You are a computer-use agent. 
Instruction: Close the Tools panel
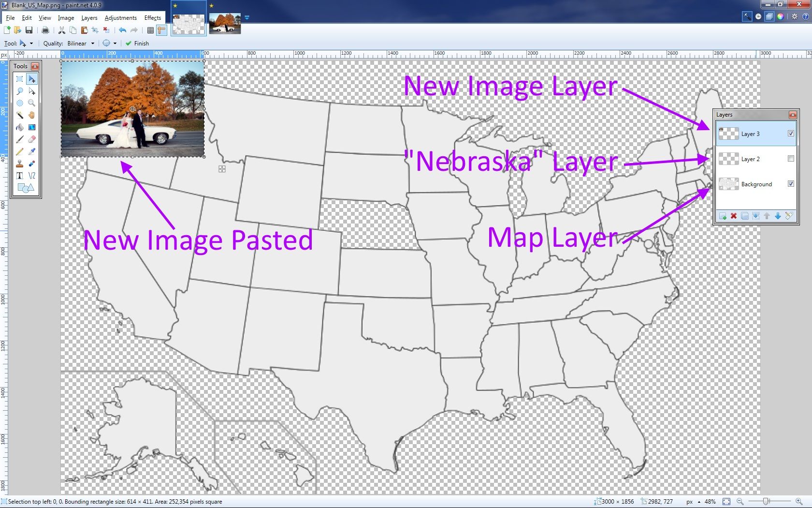(x=36, y=66)
